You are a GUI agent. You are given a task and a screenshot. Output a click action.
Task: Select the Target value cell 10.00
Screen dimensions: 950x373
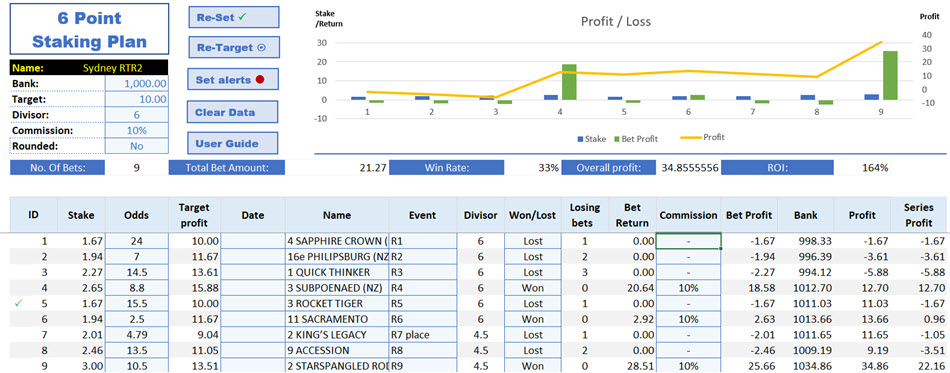coord(137,99)
